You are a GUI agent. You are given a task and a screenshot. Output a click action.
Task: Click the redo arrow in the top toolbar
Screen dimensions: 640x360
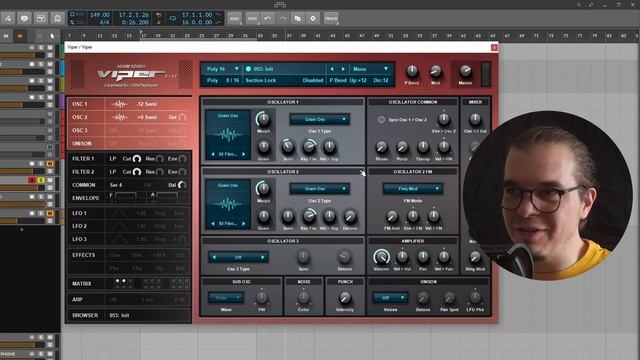[x=283, y=18]
